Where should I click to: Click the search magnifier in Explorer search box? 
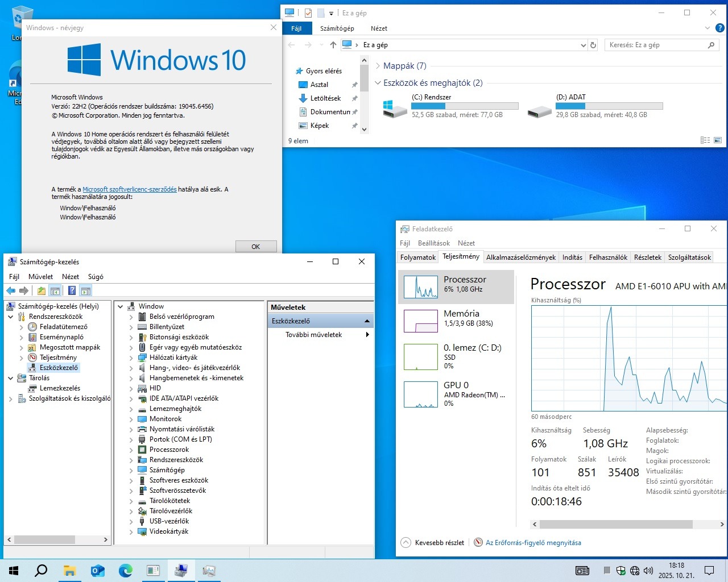pyautogui.click(x=711, y=45)
